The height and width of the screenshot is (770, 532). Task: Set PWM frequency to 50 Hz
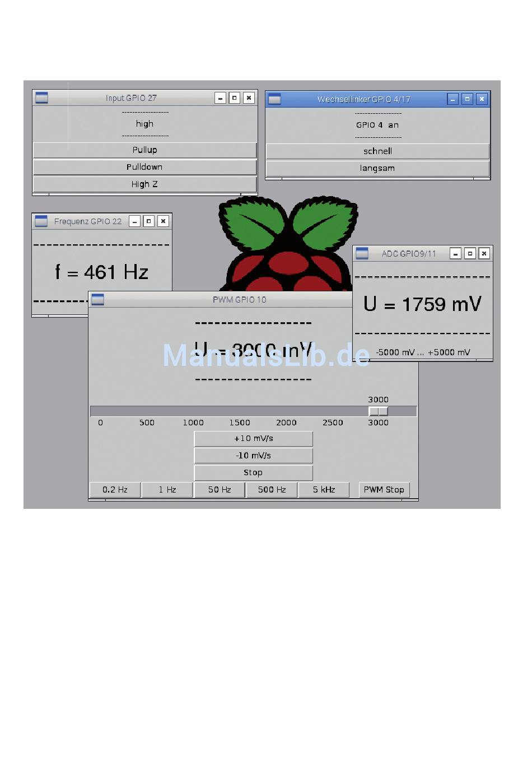[x=220, y=490]
